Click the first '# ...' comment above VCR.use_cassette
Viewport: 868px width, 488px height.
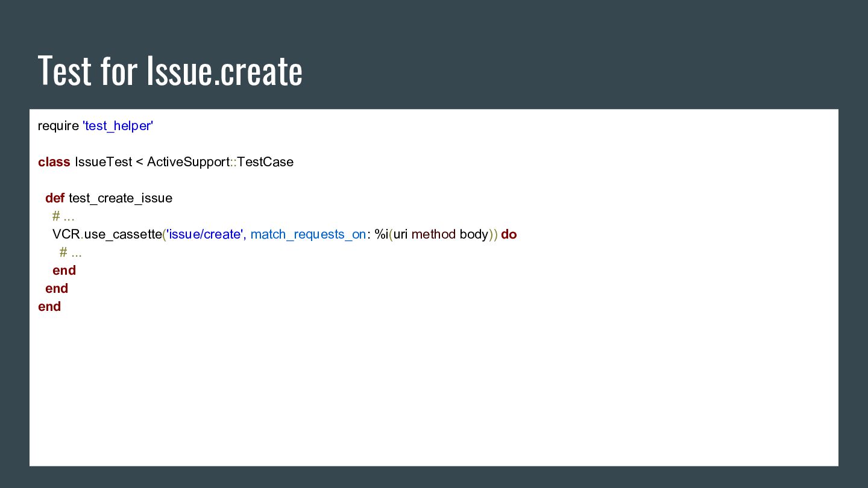coord(63,216)
